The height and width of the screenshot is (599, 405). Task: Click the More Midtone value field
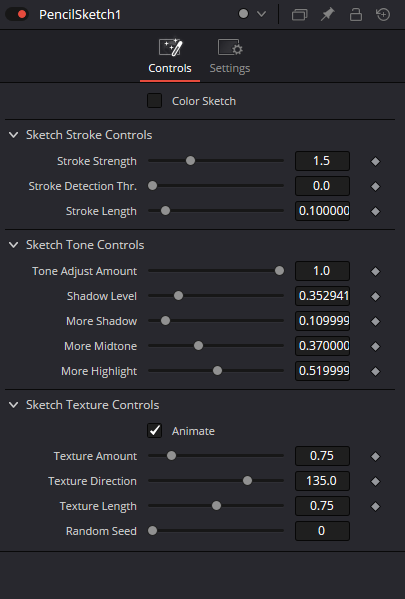pos(322,346)
